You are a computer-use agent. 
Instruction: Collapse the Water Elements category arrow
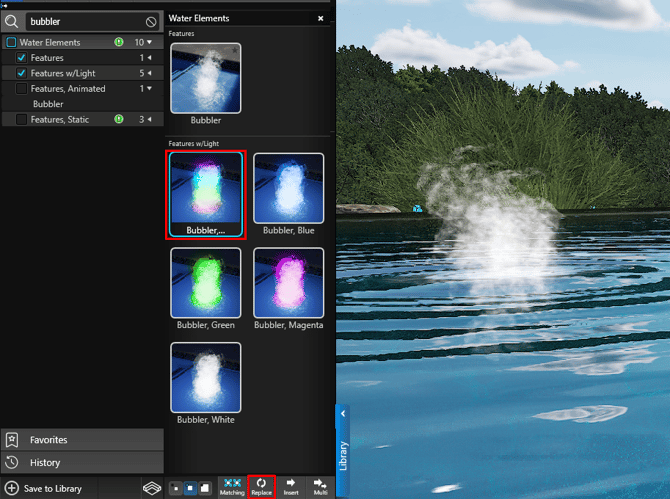click(150, 43)
